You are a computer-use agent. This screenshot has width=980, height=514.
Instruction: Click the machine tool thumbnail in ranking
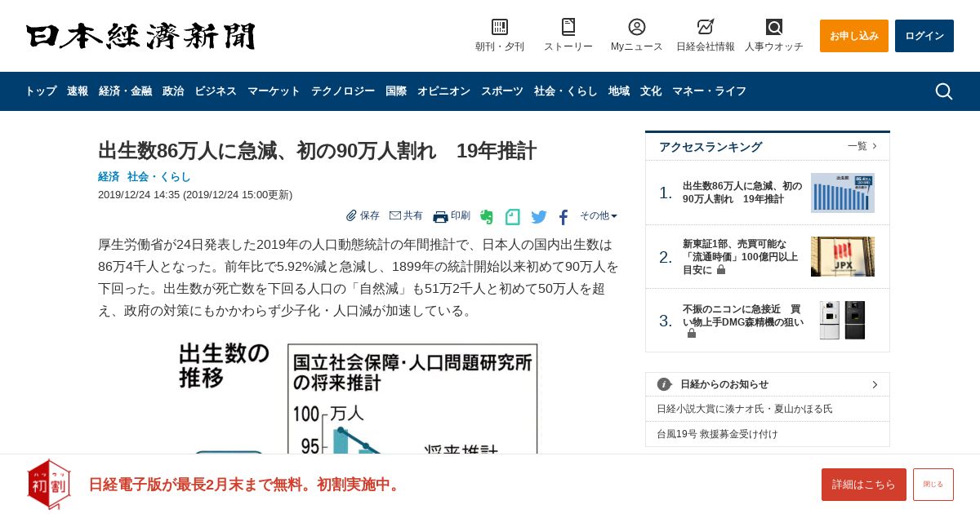843,321
